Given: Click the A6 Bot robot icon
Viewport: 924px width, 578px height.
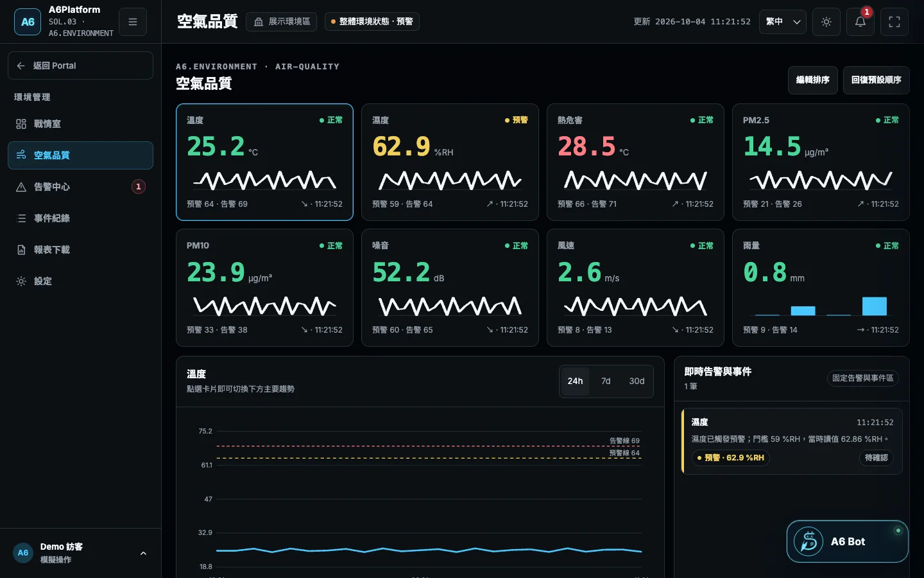Looking at the screenshot, I should point(809,541).
